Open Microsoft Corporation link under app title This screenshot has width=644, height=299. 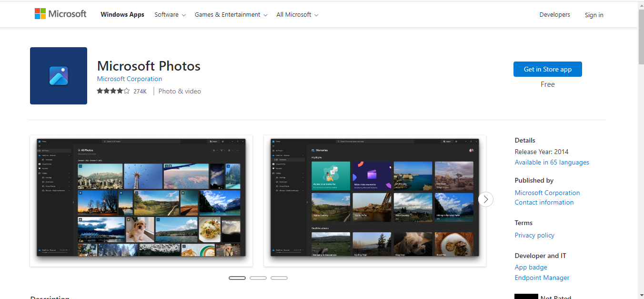coord(130,79)
